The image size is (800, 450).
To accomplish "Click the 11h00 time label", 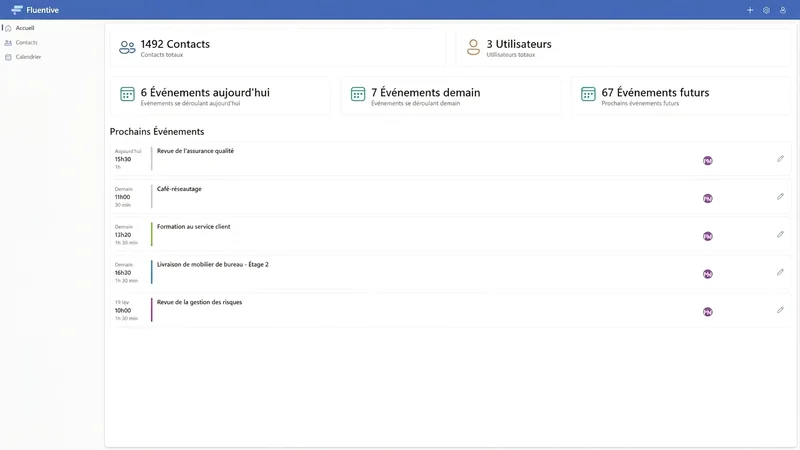I will point(122,197).
